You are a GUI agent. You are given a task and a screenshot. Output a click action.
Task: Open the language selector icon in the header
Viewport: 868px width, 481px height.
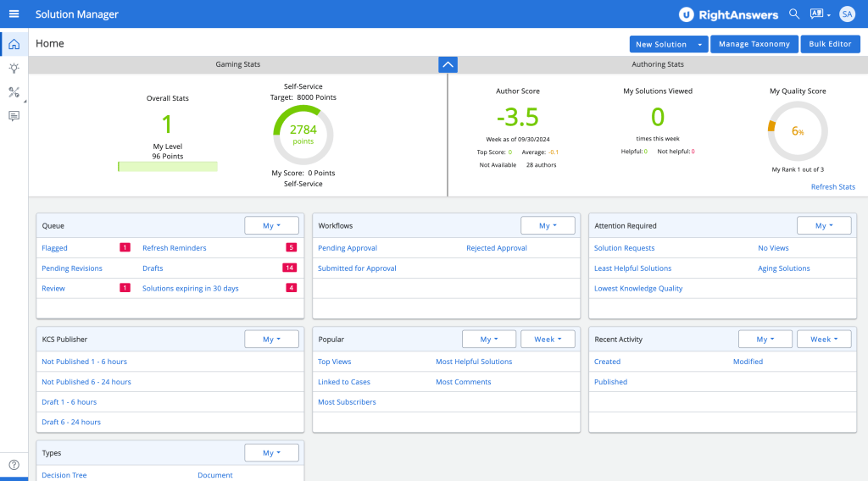pos(820,14)
